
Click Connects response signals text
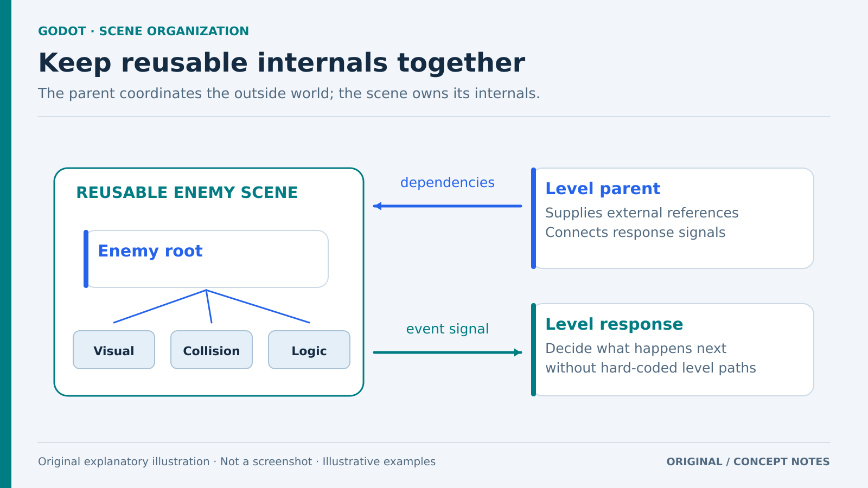(635, 233)
